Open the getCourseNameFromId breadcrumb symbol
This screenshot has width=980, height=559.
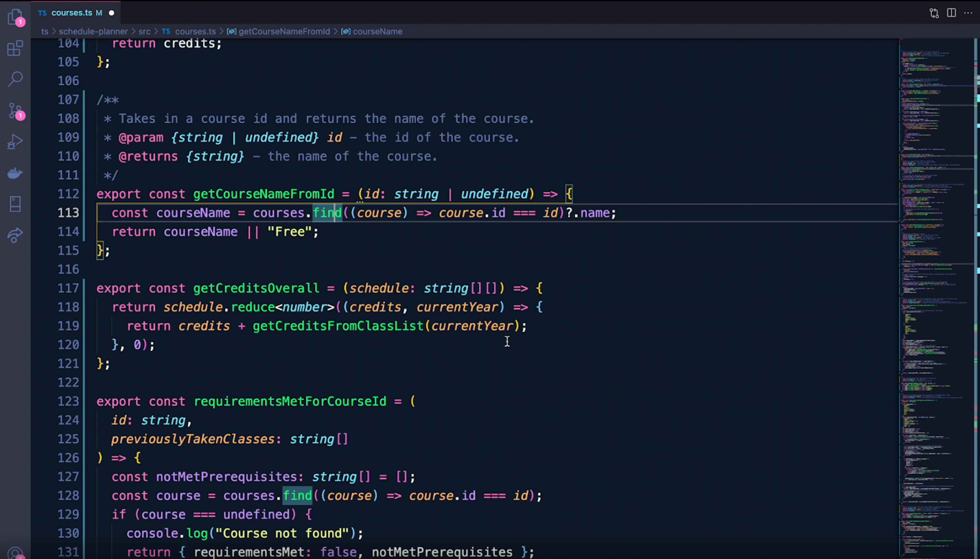(x=278, y=31)
